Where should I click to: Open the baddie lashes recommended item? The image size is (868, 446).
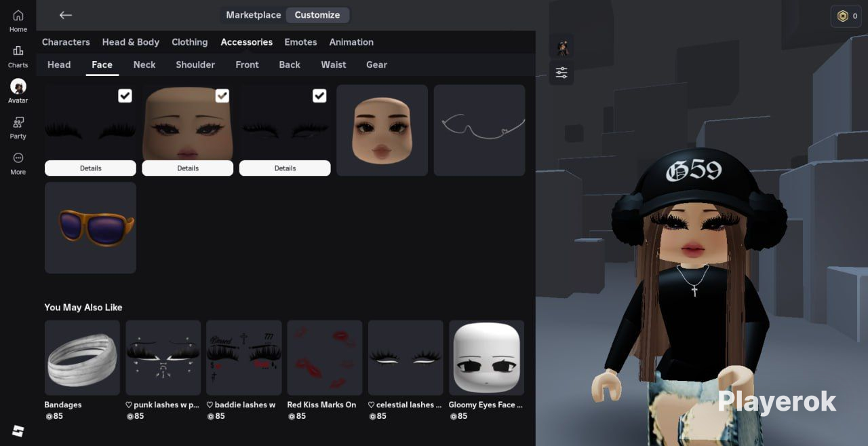pos(244,358)
